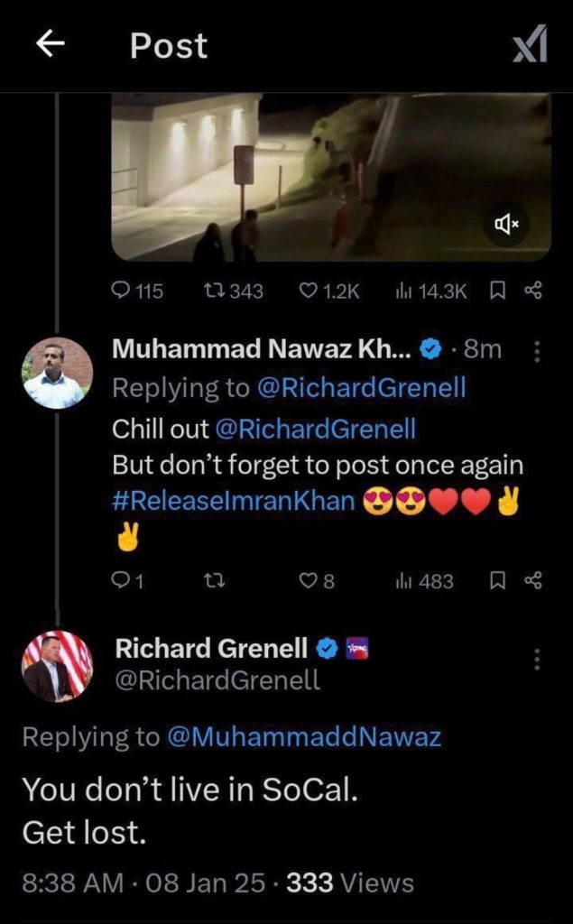Screen dimensions: 573x924
Task: Open Richard Grenell's profile avatar
Action: [x=58, y=666]
